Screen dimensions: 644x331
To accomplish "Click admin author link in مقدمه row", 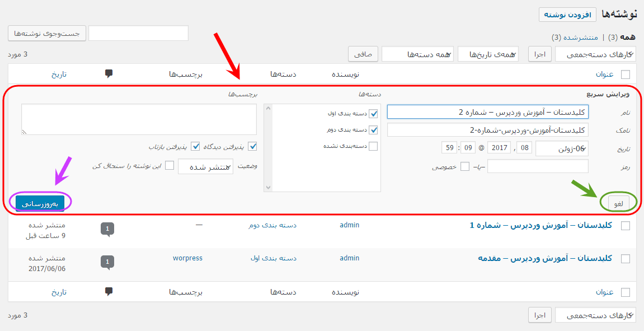I will (350, 258).
